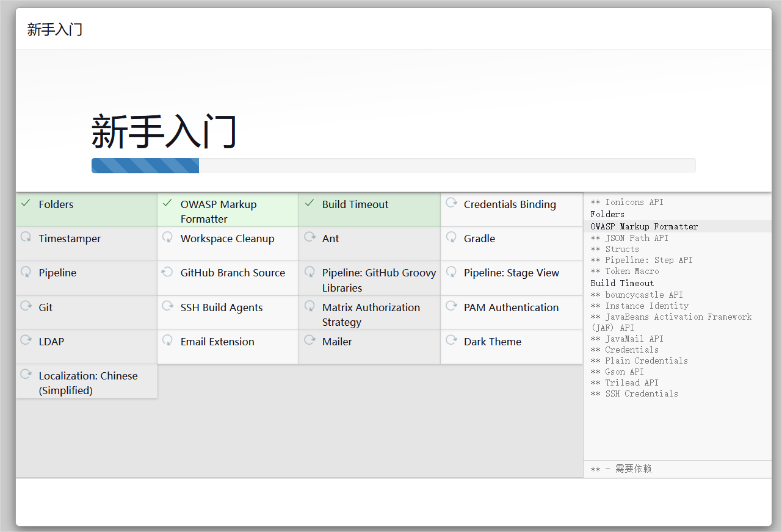Screen dimensions: 782x532
Task: Click the spinner icon beside Email Extension
Action: 168,340
